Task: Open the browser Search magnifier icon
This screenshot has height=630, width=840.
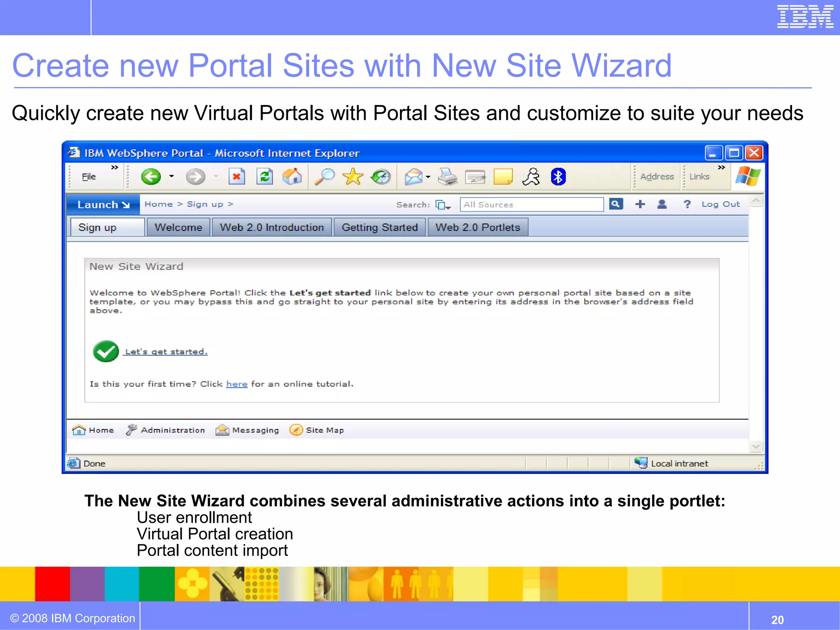Action: tap(324, 177)
